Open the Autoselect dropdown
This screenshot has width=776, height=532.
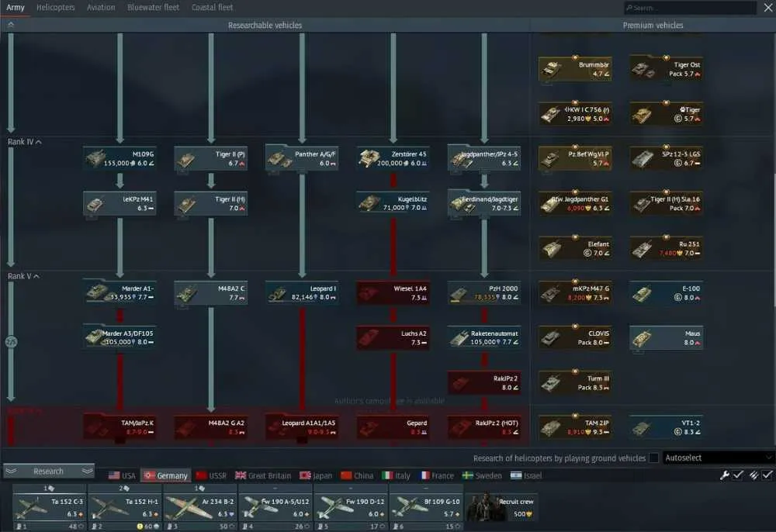pos(718,458)
